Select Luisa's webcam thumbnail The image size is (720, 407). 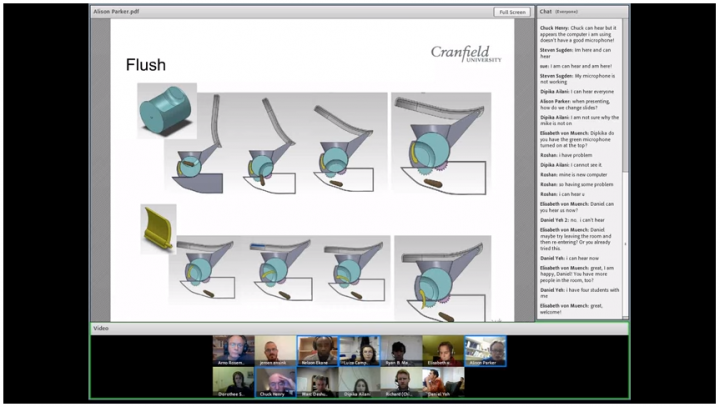[359, 350]
